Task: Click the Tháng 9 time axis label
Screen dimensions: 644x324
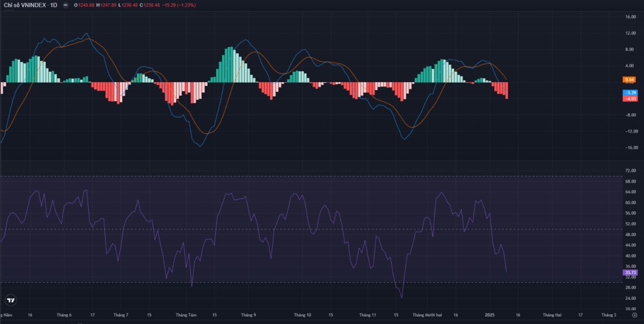Action: 248,315
